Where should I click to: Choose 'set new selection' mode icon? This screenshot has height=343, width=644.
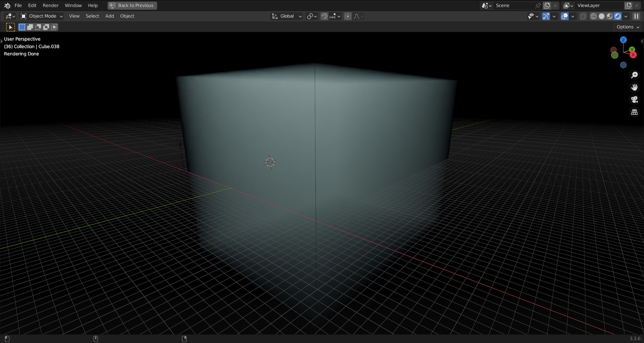(x=22, y=27)
